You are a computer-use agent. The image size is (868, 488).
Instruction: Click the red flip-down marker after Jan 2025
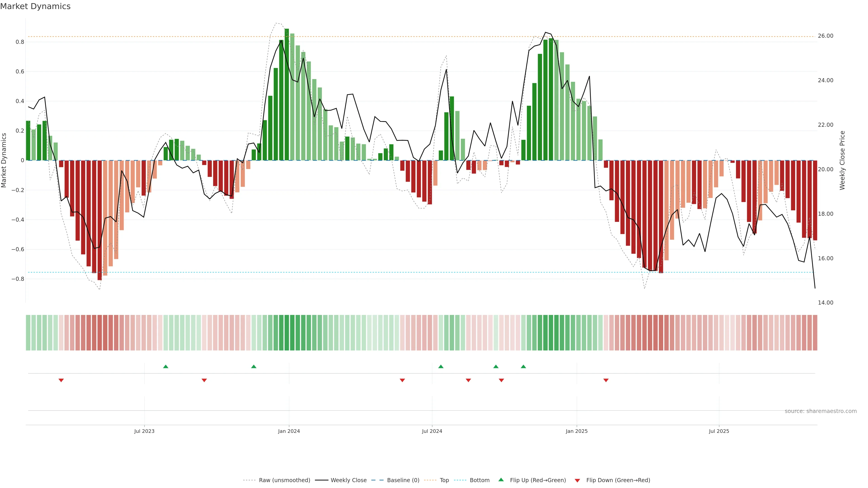click(606, 380)
